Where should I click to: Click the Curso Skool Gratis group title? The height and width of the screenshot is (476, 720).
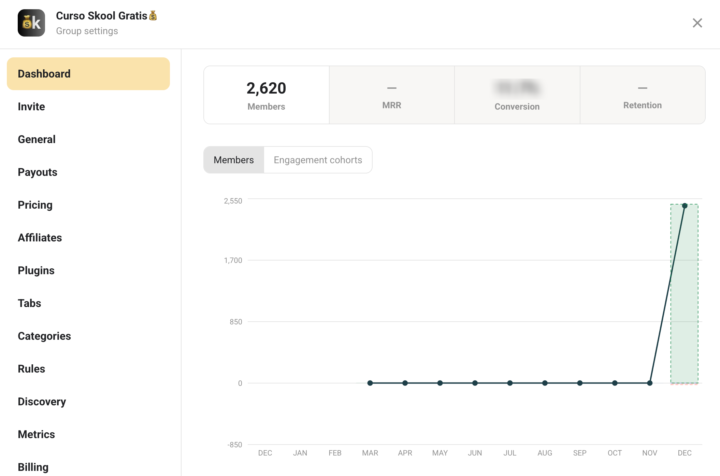[x=107, y=16]
